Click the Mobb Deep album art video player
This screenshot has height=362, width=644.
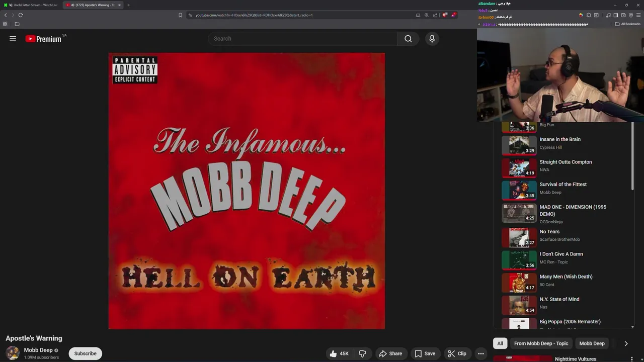[x=247, y=191]
